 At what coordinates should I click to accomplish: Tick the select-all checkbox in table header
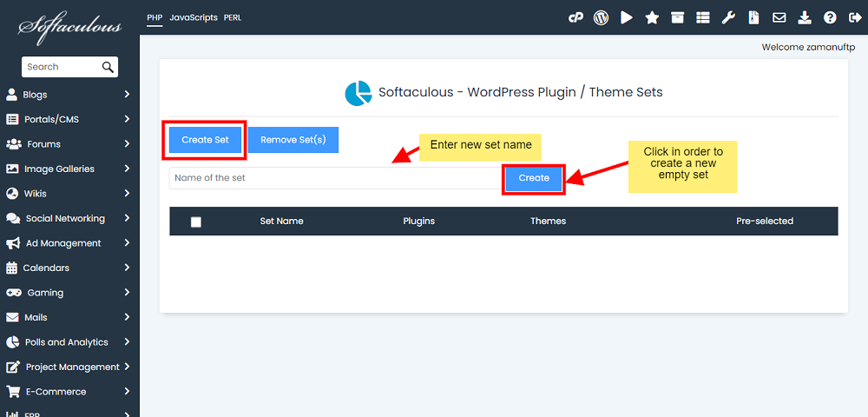click(x=196, y=222)
